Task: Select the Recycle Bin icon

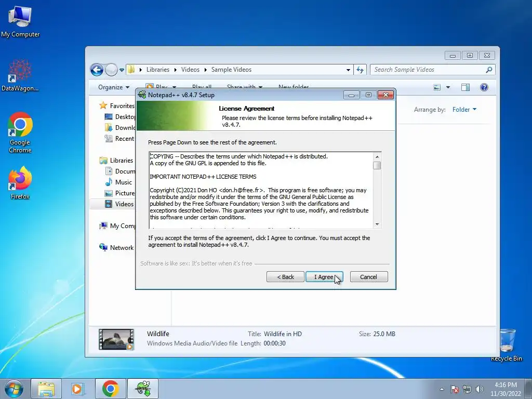Action: click(506, 345)
